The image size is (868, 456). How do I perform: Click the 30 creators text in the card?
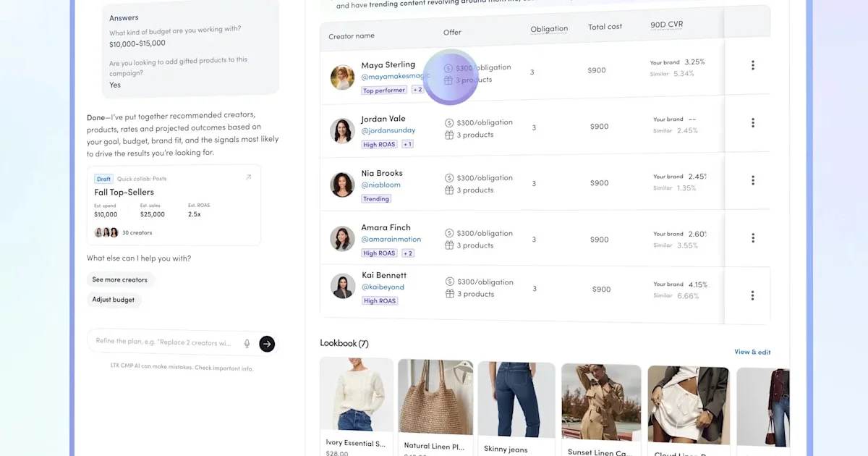tap(137, 233)
